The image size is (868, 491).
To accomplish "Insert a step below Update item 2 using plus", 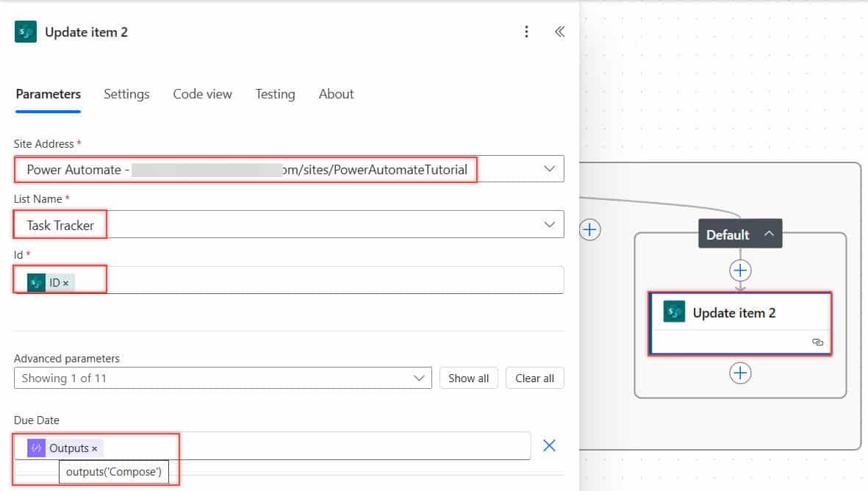I will tap(740, 373).
